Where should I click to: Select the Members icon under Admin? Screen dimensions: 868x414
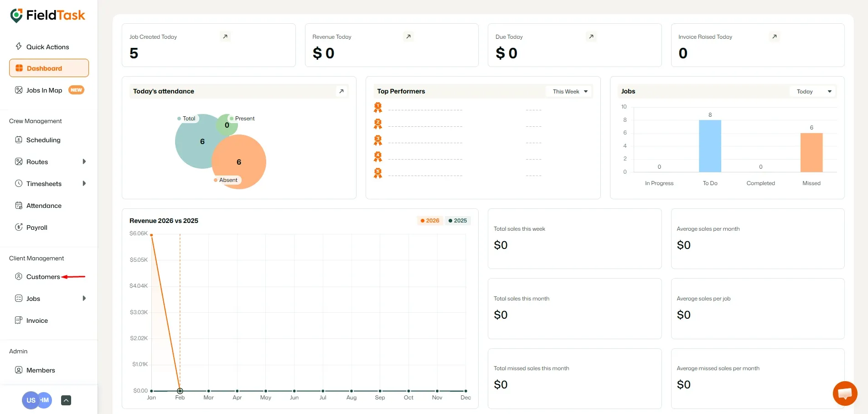(x=19, y=370)
